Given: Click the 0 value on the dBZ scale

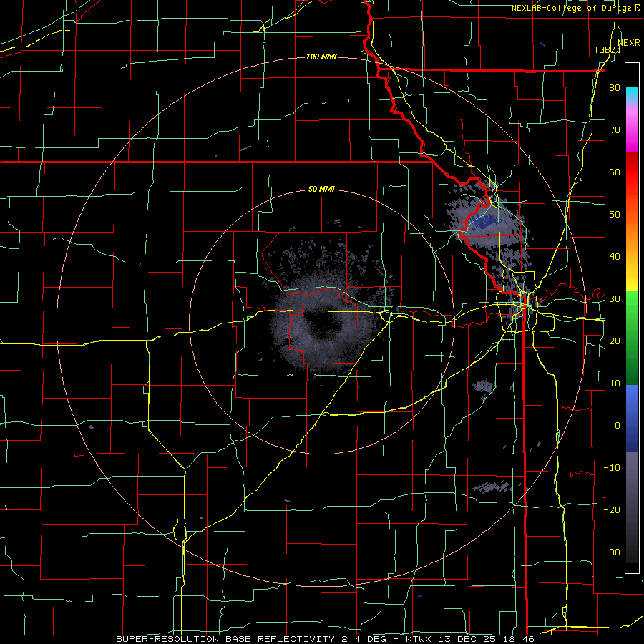Looking at the screenshot, I should (x=618, y=426).
